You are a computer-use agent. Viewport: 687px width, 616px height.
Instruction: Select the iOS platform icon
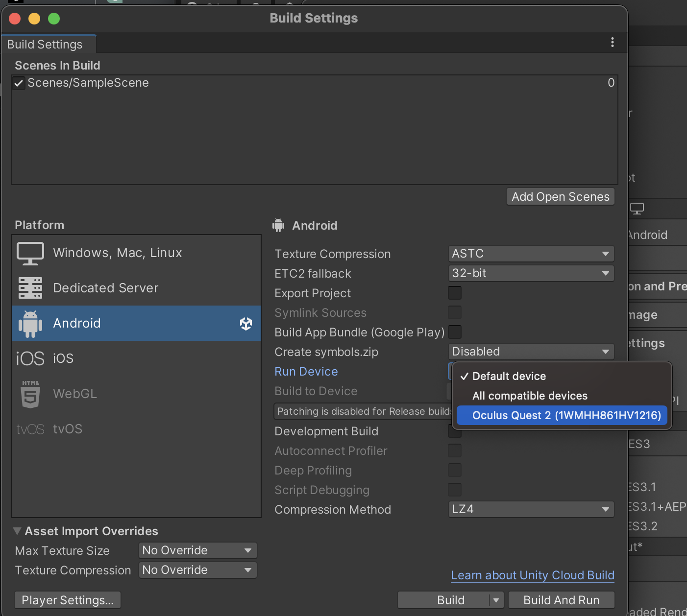coord(30,359)
